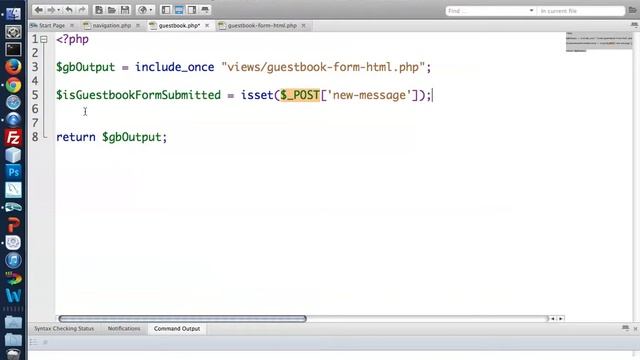This screenshot has width=640, height=360.
Task: Undo the last edit
Action: 69,10
